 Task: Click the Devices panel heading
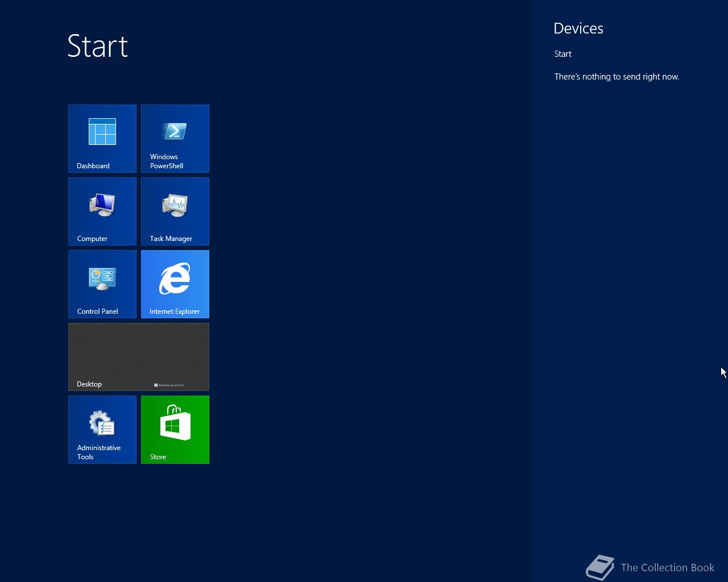pyautogui.click(x=578, y=28)
